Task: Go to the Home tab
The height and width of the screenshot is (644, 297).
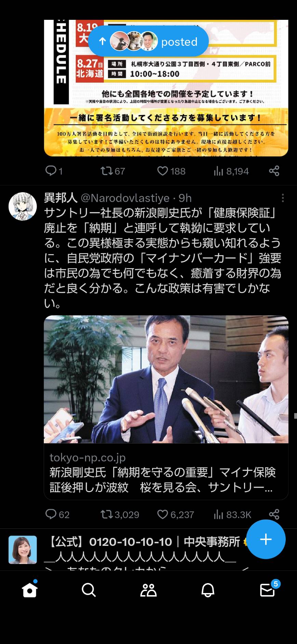Action: tap(29, 590)
